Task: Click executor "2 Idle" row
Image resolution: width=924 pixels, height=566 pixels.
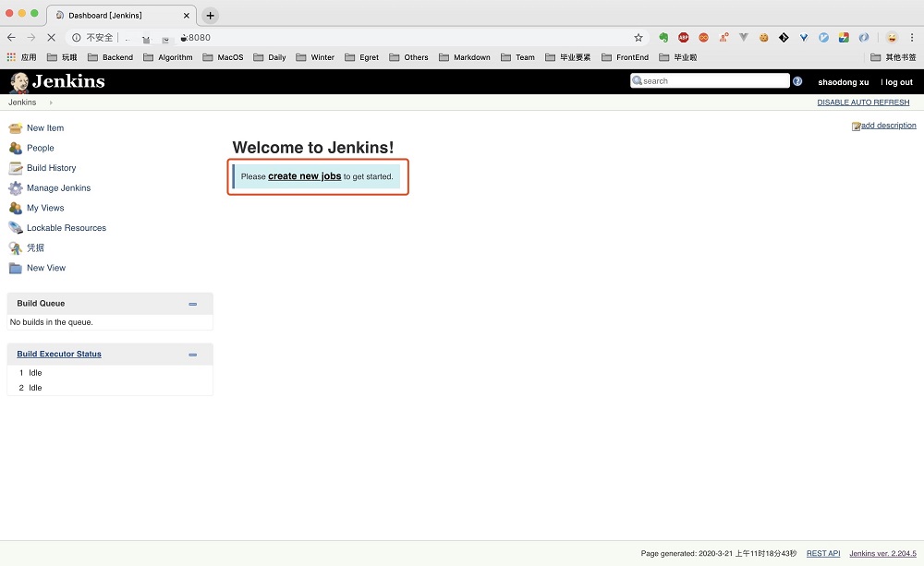Action: pyautogui.click(x=110, y=388)
